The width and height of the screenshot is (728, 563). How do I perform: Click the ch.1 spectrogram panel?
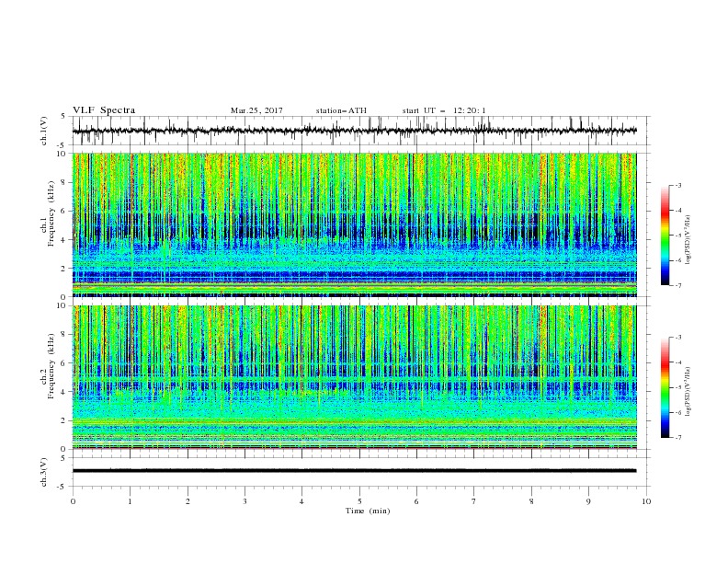[355, 224]
